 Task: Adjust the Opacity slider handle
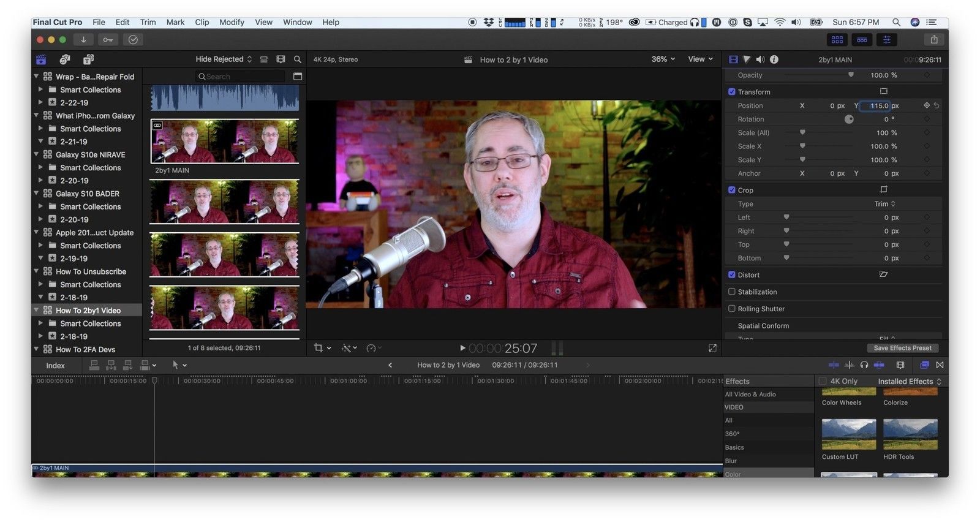pos(851,75)
